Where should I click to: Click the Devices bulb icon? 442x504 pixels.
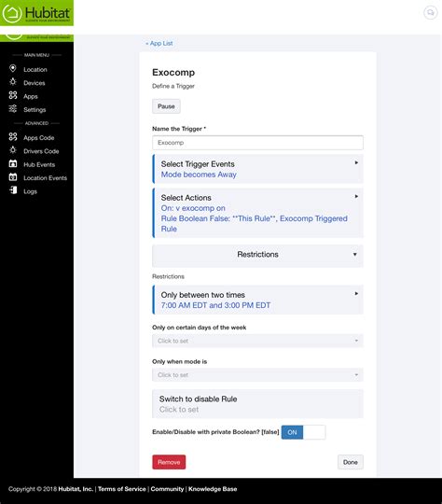click(x=13, y=82)
